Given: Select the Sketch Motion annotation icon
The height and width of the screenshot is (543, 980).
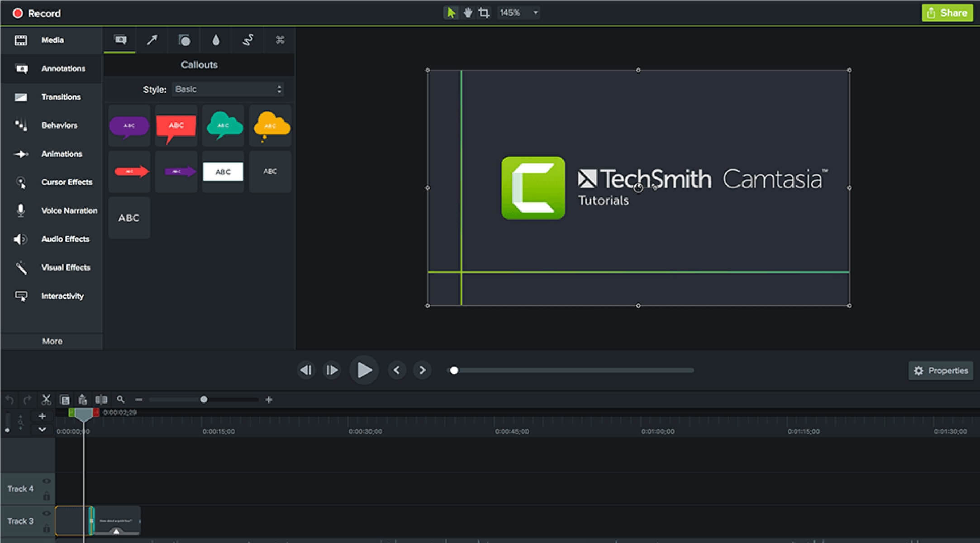Looking at the screenshot, I should (x=247, y=40).
